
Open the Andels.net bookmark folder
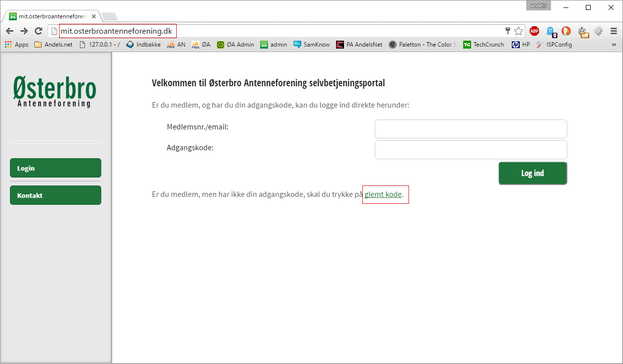(53, 45)
